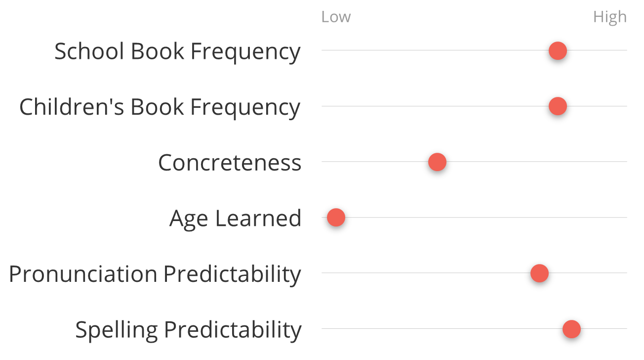Image resolution: width=644 pixels, height=360 pixels.
Task: Click the far-left end of the Spelling Predictability track
Action: click(323, 329)
